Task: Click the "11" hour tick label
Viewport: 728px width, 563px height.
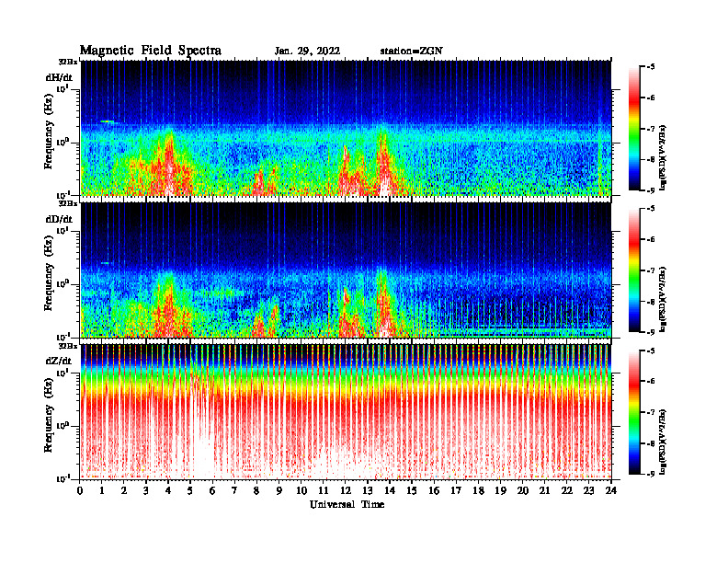Action: pos(324,491)
